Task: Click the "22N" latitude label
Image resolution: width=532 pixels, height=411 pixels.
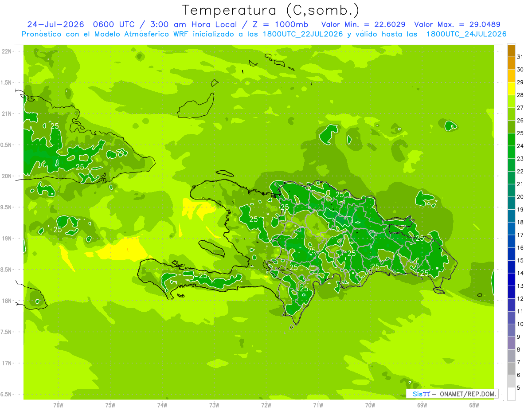Action: 7,51
